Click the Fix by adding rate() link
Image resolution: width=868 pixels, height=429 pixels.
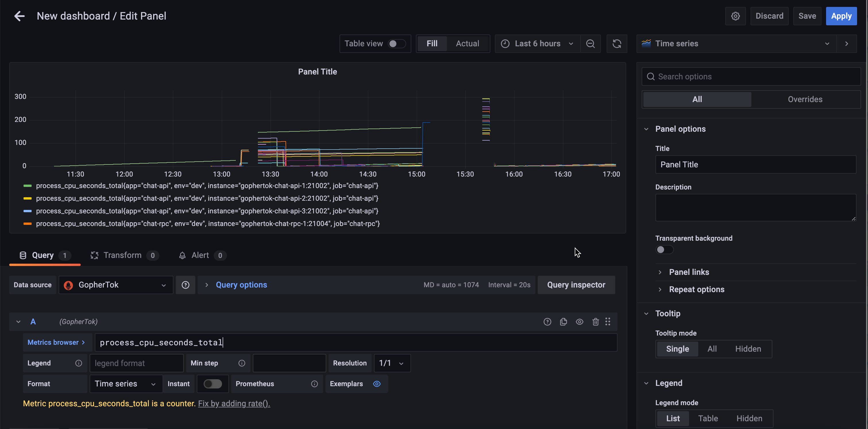click(234, 403)
